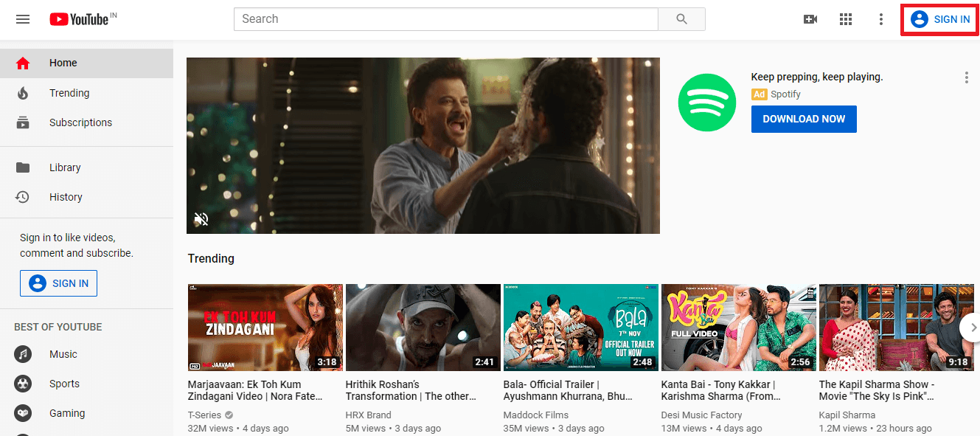Open Bala Official Trailer video title
Viewport: 980px width, 436px height.
point(568,390)
